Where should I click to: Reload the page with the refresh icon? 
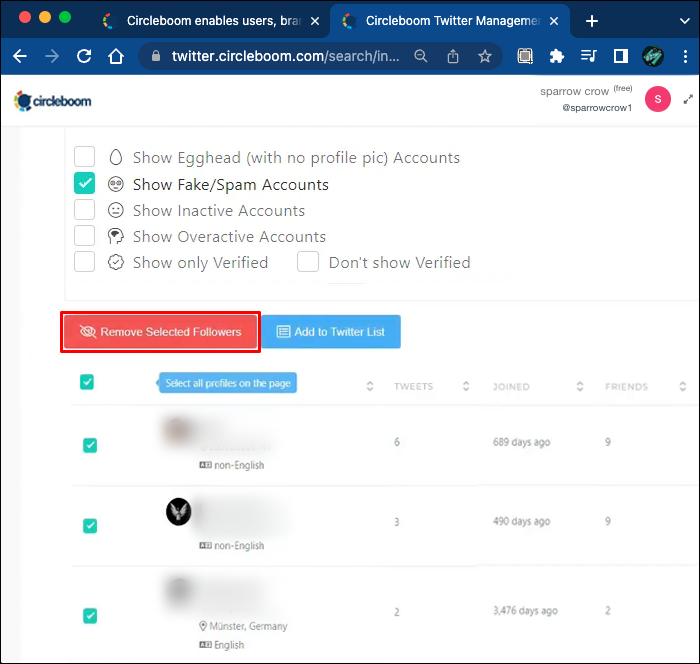pos(84,56)
